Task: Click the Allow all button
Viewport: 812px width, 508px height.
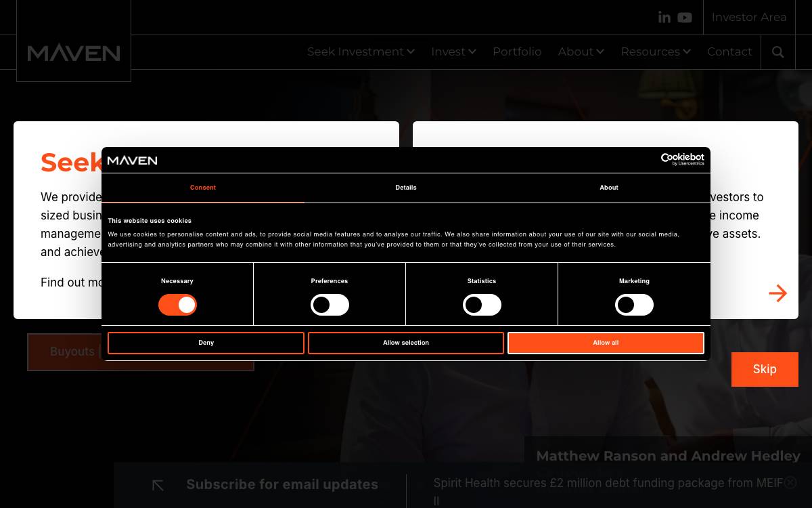Action: tap(606, 343)
